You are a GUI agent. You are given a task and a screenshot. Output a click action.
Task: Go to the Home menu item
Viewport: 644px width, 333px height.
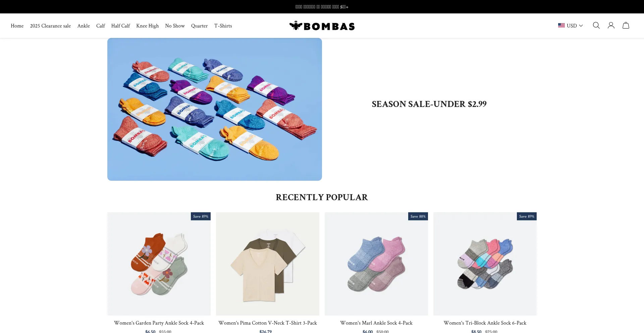point(17,26)
